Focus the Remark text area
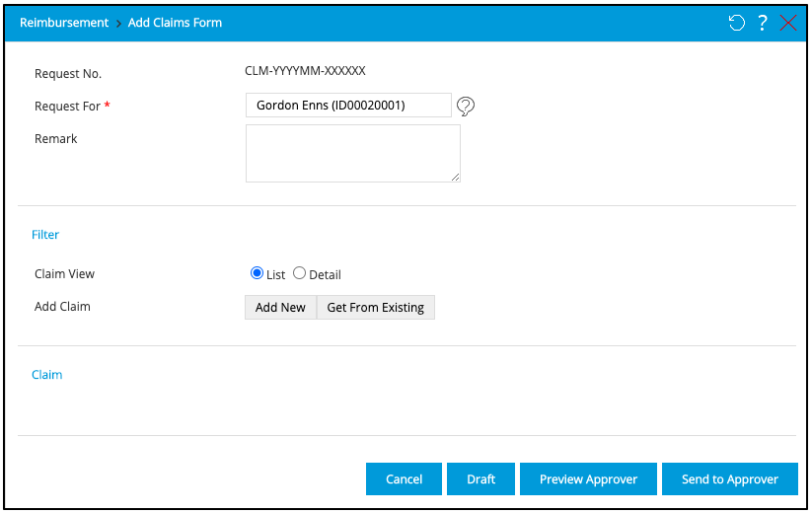This screenshot has width=812, height=513. point(352,153)
